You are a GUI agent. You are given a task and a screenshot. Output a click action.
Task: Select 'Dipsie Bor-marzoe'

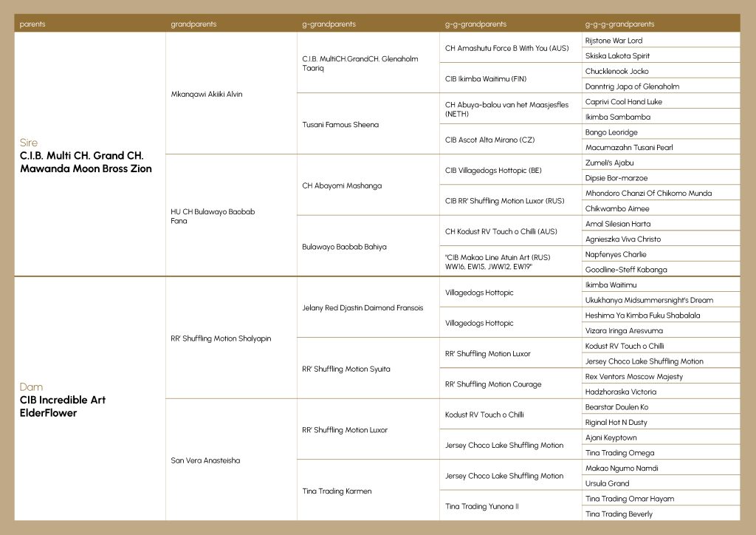point(616,178)
